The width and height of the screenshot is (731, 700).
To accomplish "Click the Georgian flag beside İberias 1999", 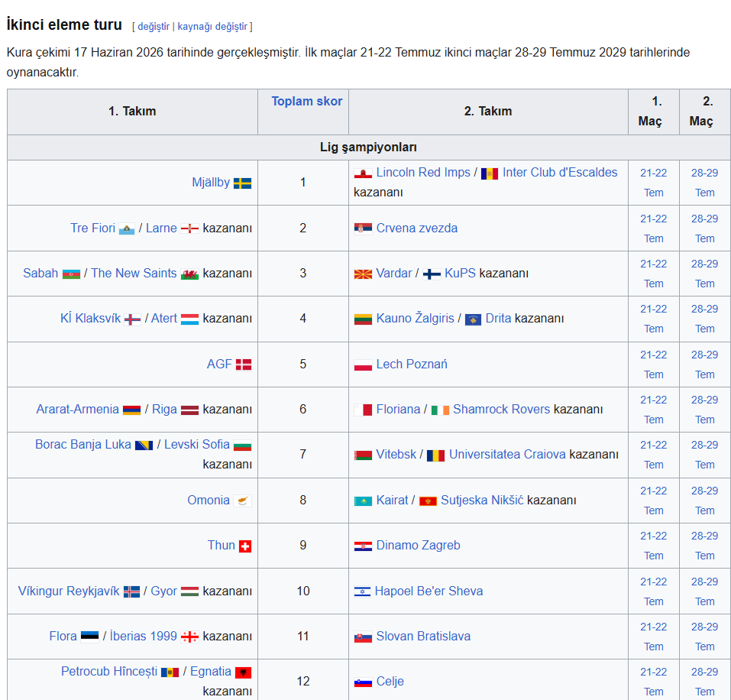I will [189, 637].
